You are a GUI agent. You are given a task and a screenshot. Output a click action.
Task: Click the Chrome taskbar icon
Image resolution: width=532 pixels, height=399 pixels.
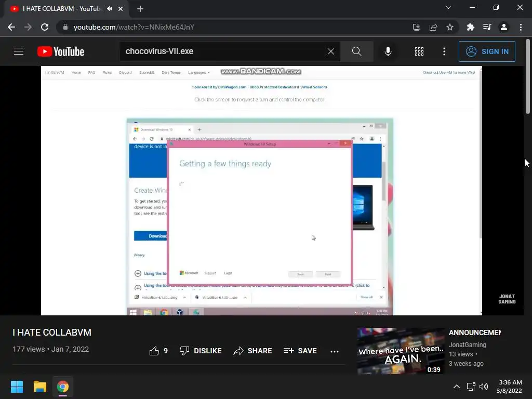pyautogui.click(x=63, y=387)
